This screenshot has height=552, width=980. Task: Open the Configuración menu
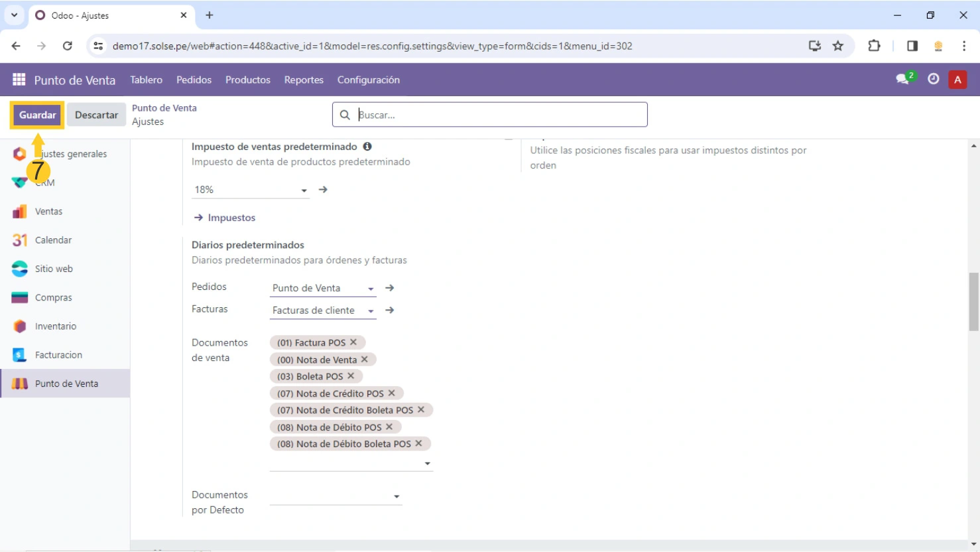point(368,80)
